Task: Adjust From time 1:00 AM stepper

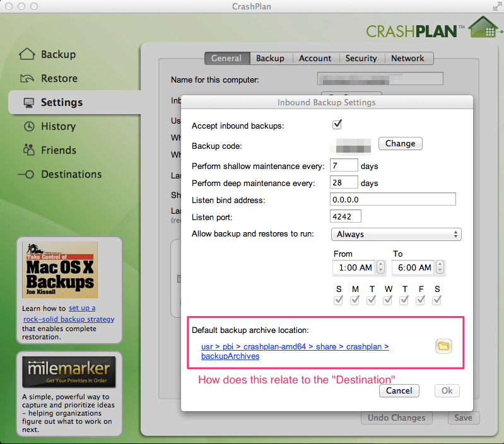Action: [x=380, y=267]
